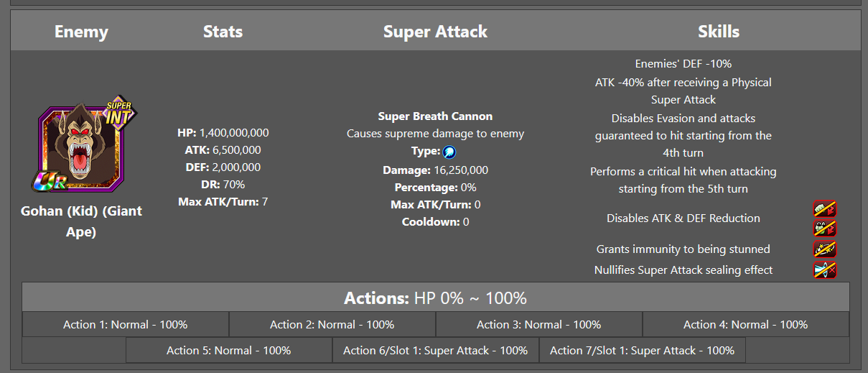868x373 pixels.
Task: Select Action 6/Slot 1: Super Attack cell
Action: click(436, 351)
